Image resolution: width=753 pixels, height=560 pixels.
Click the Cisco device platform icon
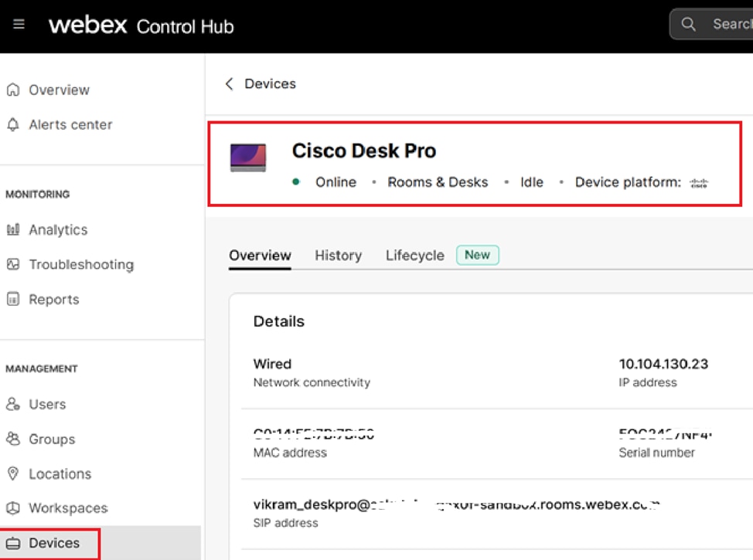point(699,183)
